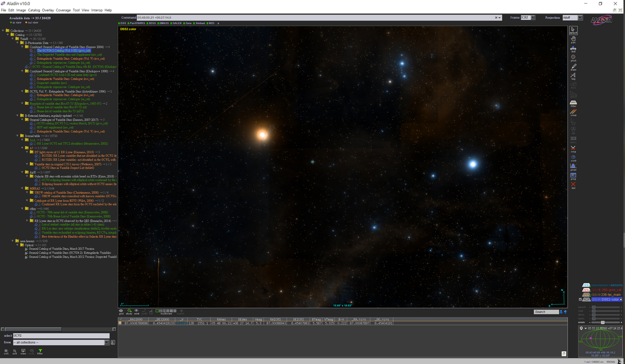Open the Interop menu
The image size is (625, 364).
[97, 10]
